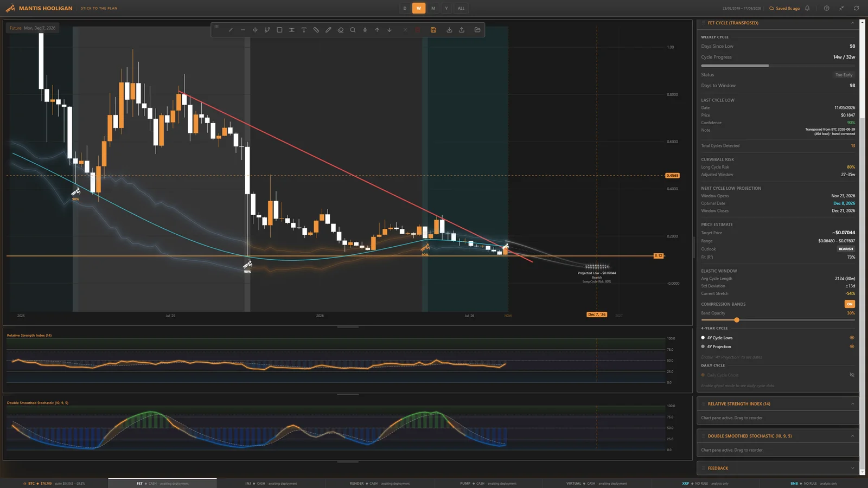Switch to Yearly (Y) timeframe
Image resolution: width=868 pixels, height=488 pixels.
tap(446, 8)
